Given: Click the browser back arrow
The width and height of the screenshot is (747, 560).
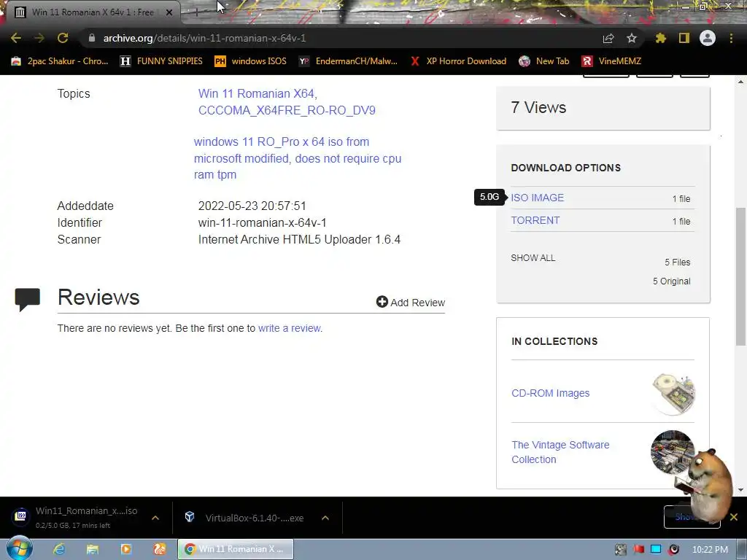Looking at the screenshot, I should [16, 38].
